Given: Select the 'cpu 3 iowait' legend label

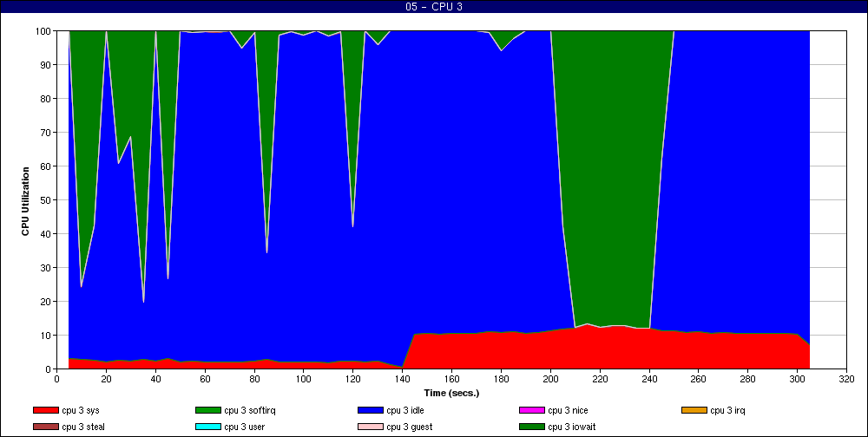Looking at the screenshot, I should (572, 427).
